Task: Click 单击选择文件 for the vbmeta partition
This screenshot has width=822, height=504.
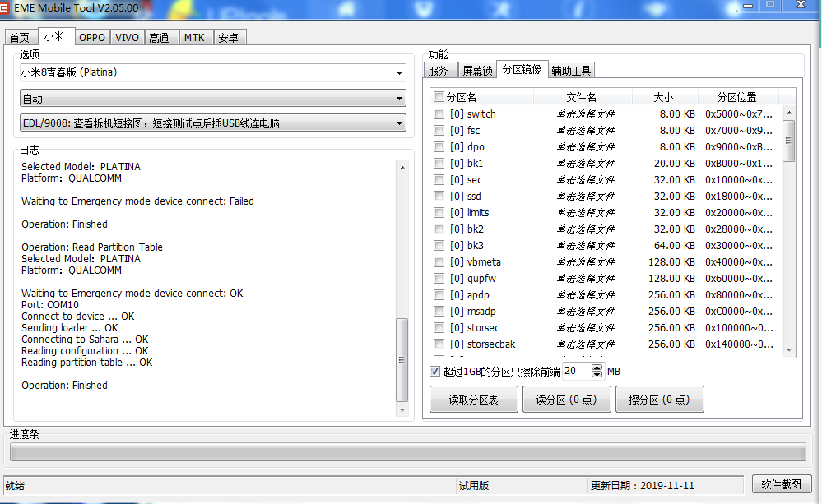Action: (x=586, y=262)
